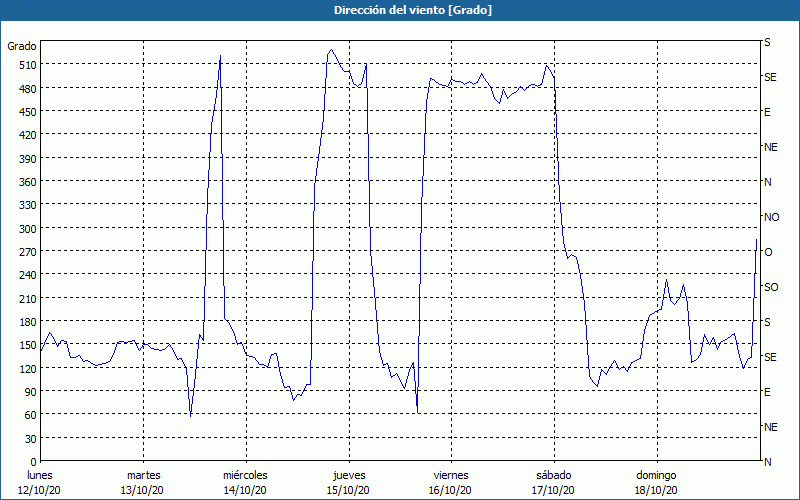The width and height of the screenshot is (800, 500).
Task: Click the date 16/10/20
Action: (x=451, y=490)
